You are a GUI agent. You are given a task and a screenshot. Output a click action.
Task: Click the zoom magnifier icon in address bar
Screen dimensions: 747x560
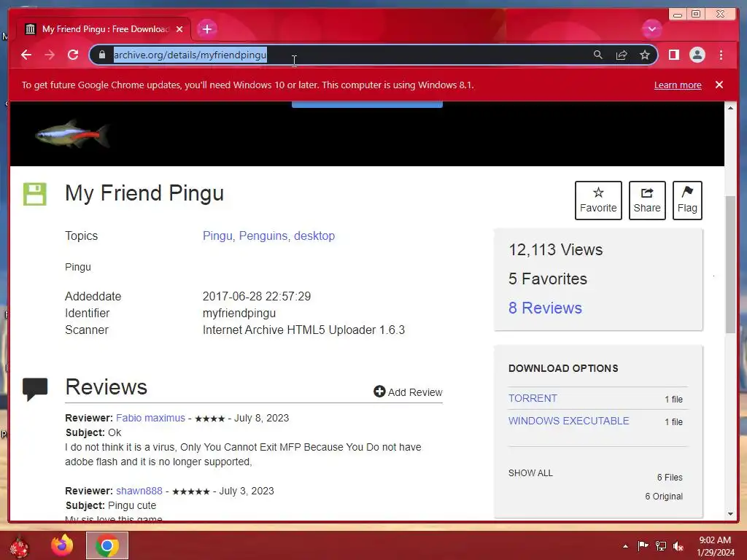(x=598, y=55)
